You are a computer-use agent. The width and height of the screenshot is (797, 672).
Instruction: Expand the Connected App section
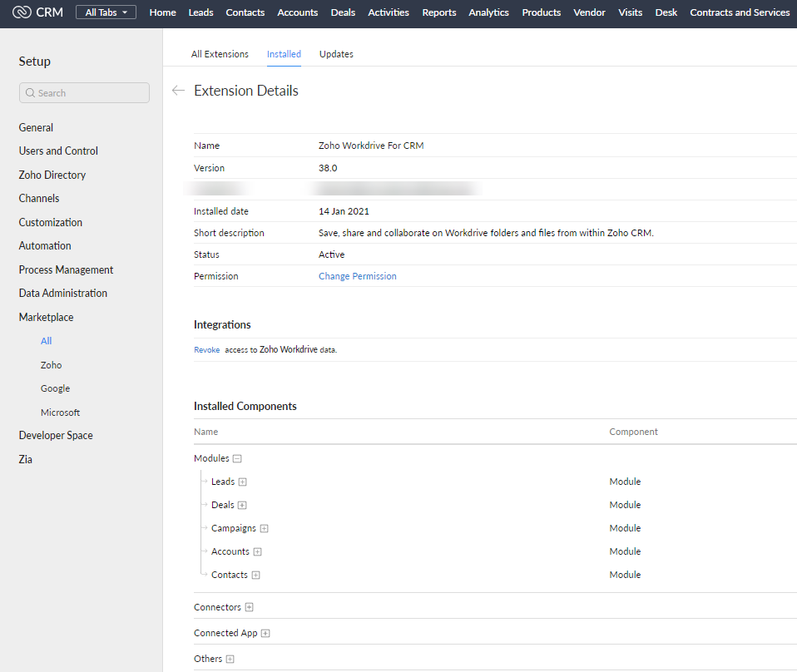265,634
